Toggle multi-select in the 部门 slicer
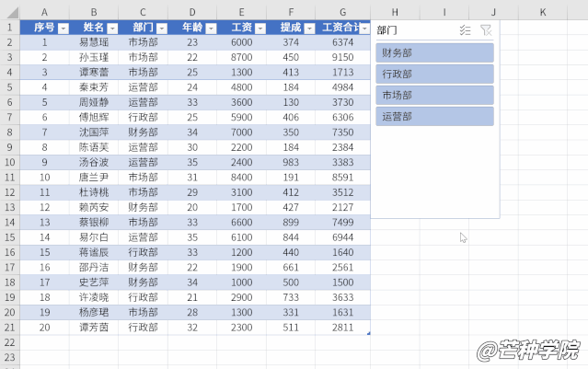This screenshot has height=369, width=588. click(465, 30)
